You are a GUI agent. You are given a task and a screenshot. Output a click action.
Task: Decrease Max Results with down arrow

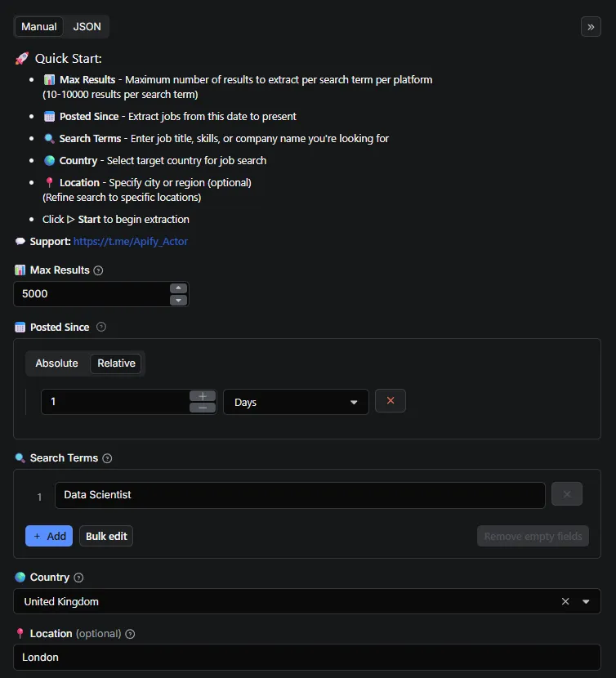[178, 300]
